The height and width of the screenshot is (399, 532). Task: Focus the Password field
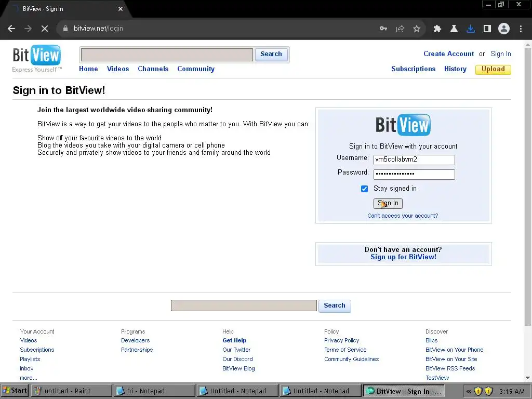(x=414, y=175)
